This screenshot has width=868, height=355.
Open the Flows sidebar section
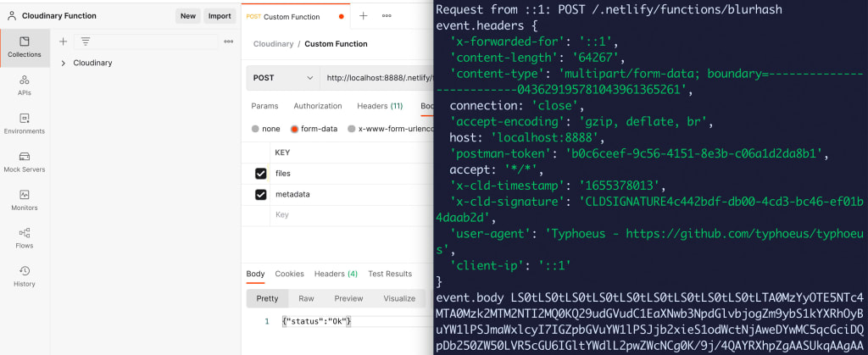25,238
